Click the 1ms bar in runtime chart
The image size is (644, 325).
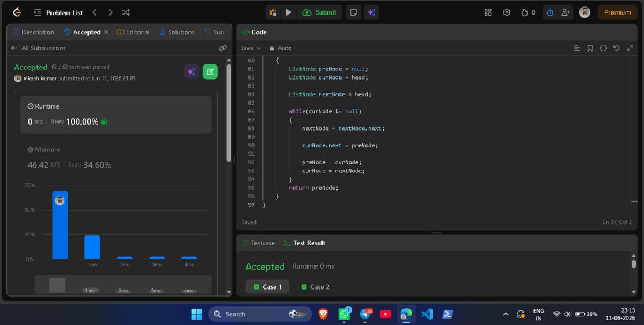(92, 247)
